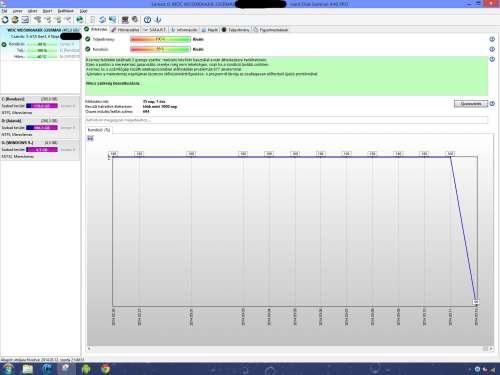Select the C: partition in left panel

click(x=40, y=106)
